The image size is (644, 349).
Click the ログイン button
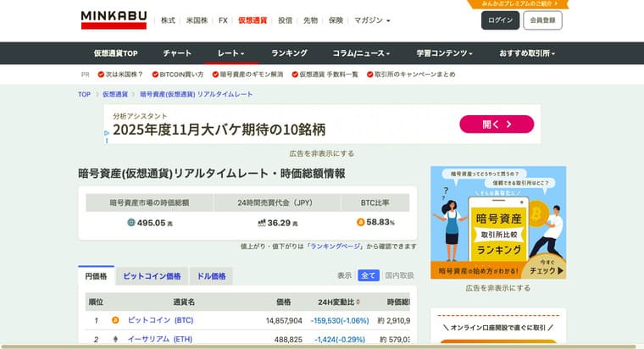pos(500,20)
